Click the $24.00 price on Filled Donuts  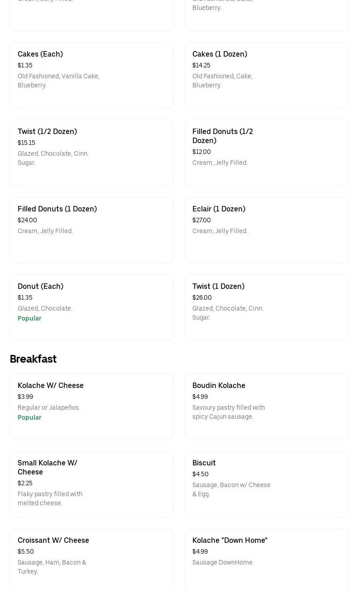[x=27, y=220]
